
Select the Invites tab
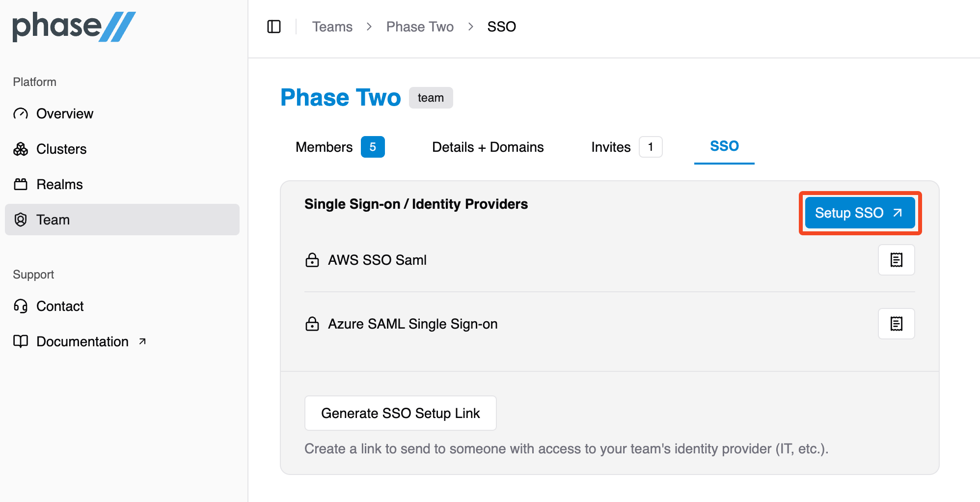point(610,147)
